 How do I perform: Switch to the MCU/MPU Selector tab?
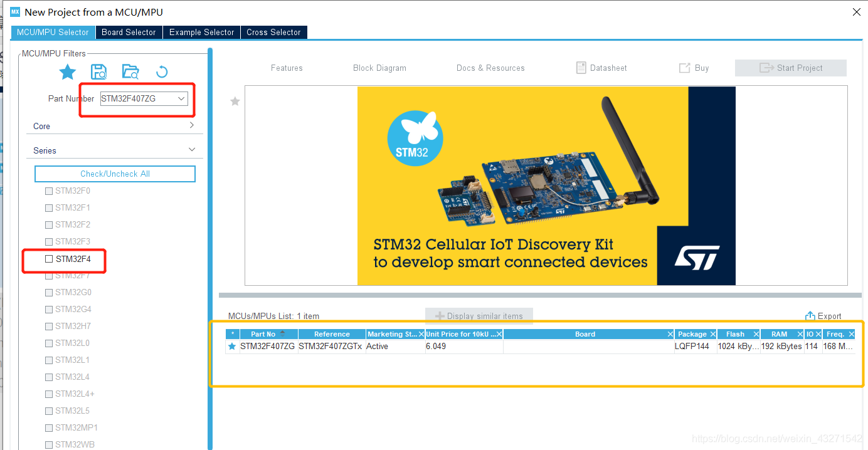(x=53, y=32)
